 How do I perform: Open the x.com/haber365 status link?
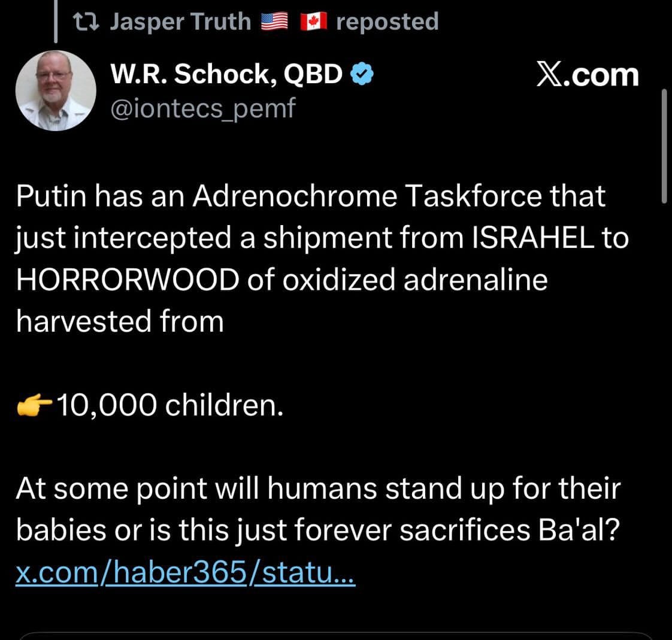pyautogui.click(x=186, y=574)
